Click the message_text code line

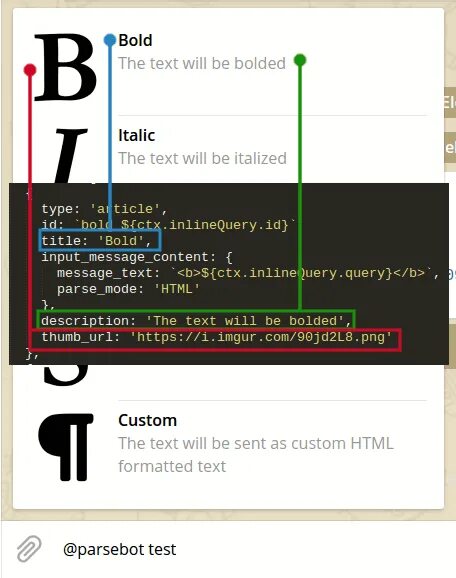[248, 273]
